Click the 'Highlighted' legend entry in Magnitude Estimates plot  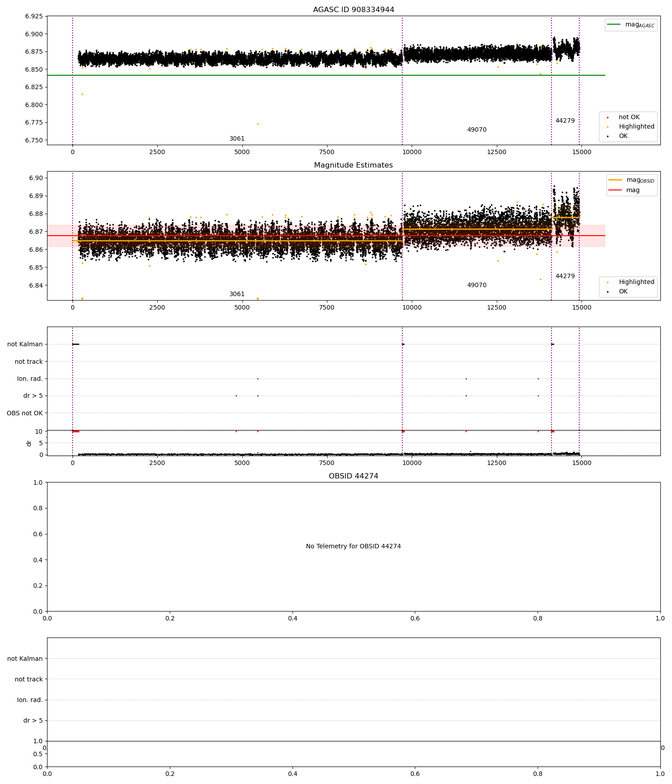pyautogui.click(x=637, y=282)
